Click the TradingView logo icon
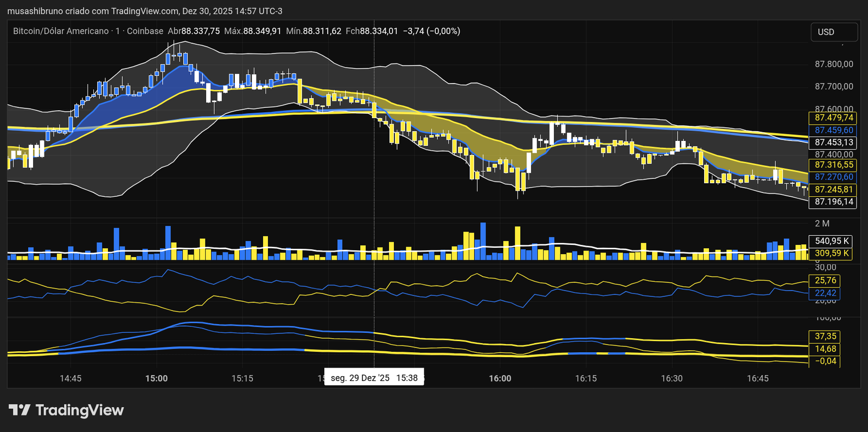 pos(20,410)
